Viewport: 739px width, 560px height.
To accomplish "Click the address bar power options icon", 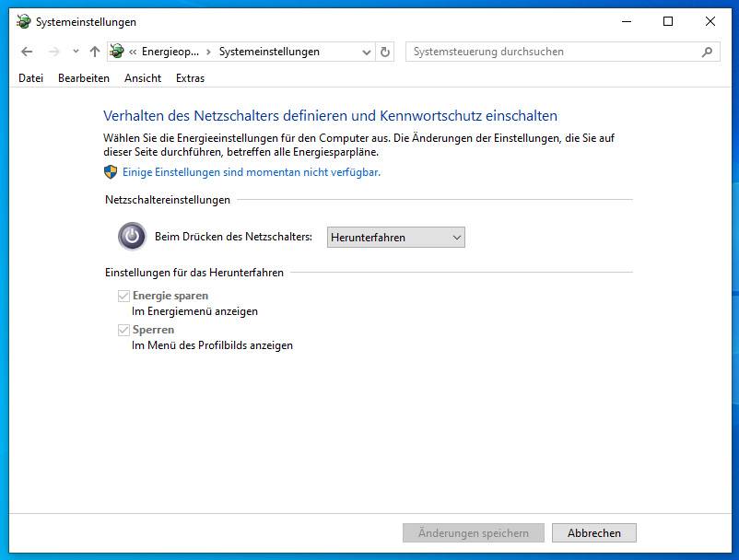I will coord(117,52).
